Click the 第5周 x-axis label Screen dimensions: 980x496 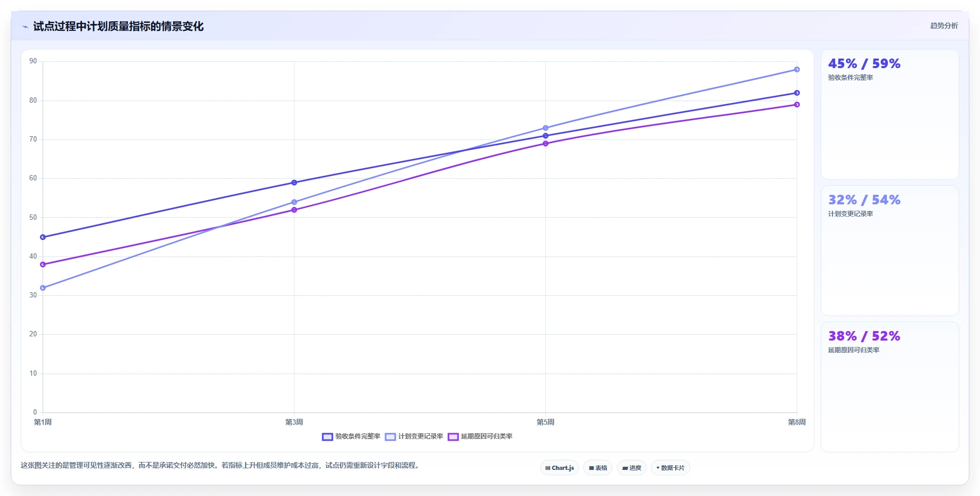tap(545, 422)
